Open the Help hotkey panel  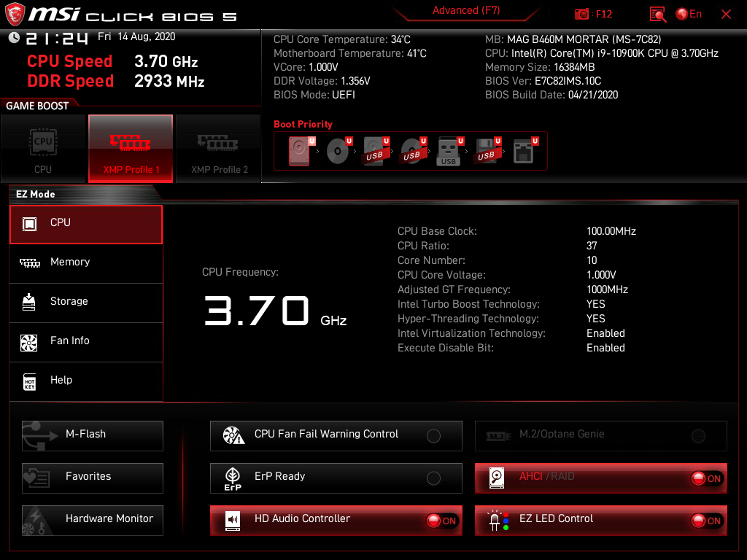(85, 380)
